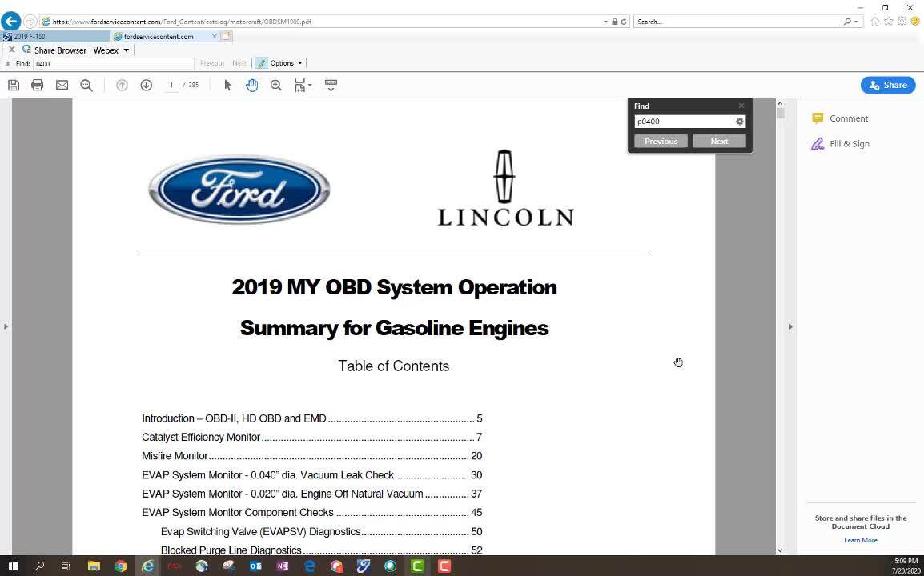This screenshot has height=576, width=924.
Task: Open the Webex dropdown menu
Action: (x=110, y=50)
